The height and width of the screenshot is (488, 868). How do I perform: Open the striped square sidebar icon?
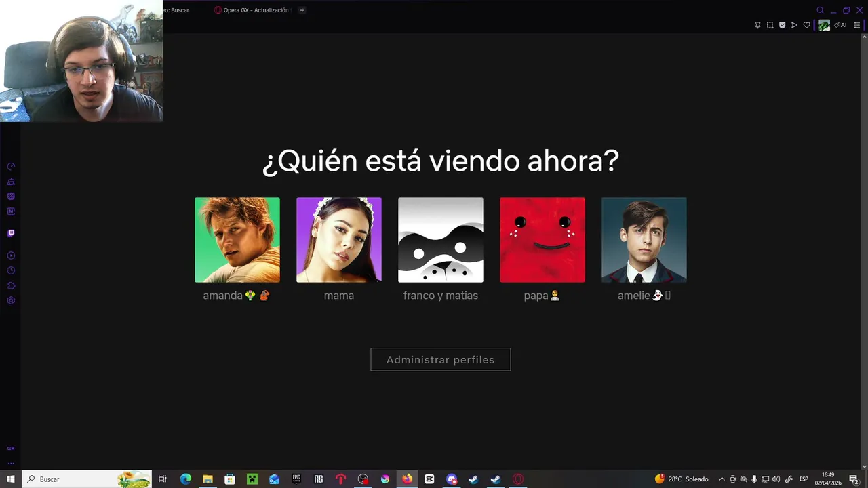pos(11,197)
